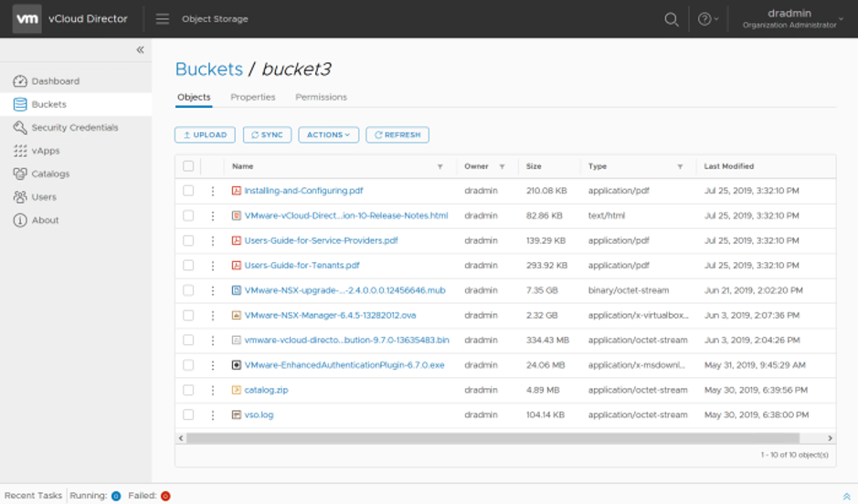Click the Owner column filter icon
The image size is (858, 504).
[502, 167]
